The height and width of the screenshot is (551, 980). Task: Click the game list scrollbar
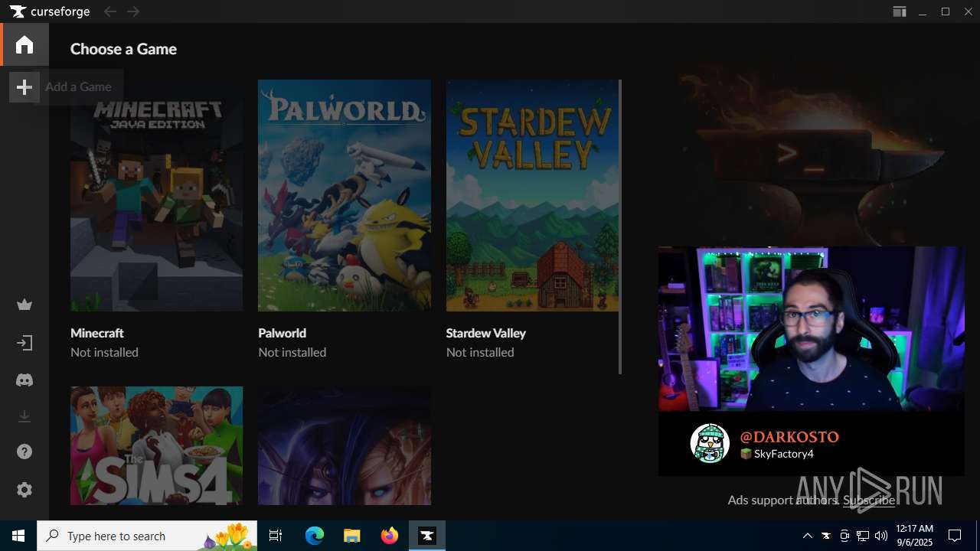(620, 227)
